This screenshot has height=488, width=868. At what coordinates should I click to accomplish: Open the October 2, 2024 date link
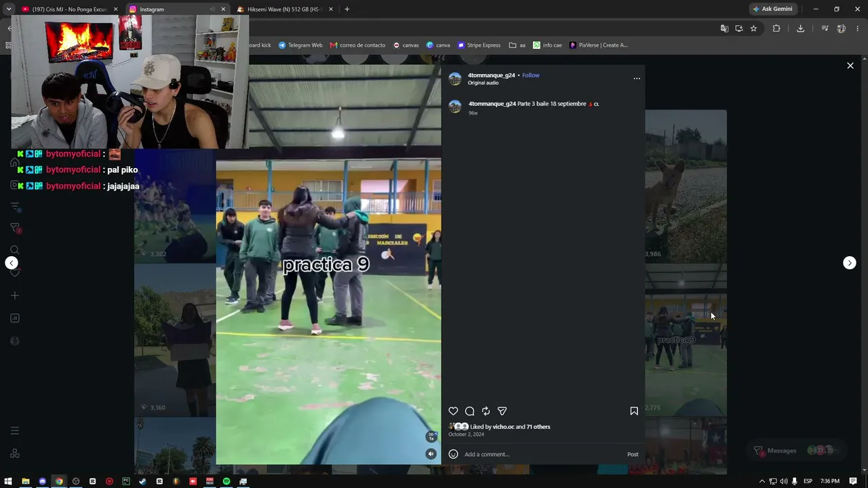coord(466,434)
